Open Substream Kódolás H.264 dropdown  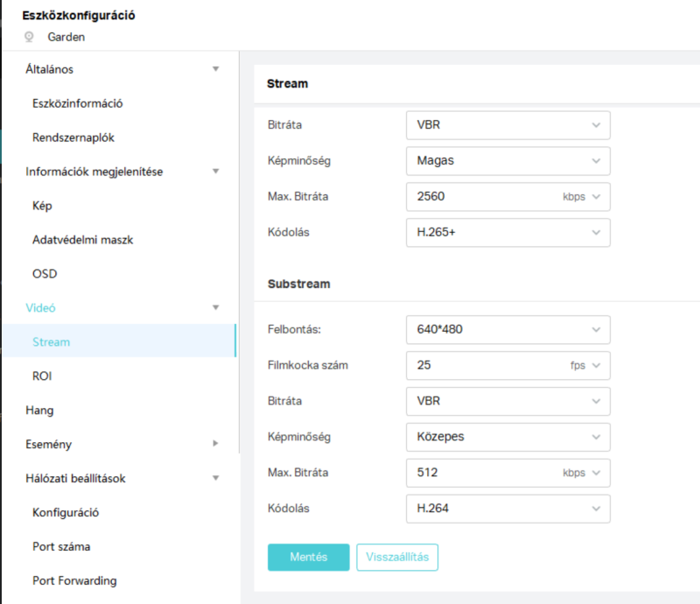508,509
